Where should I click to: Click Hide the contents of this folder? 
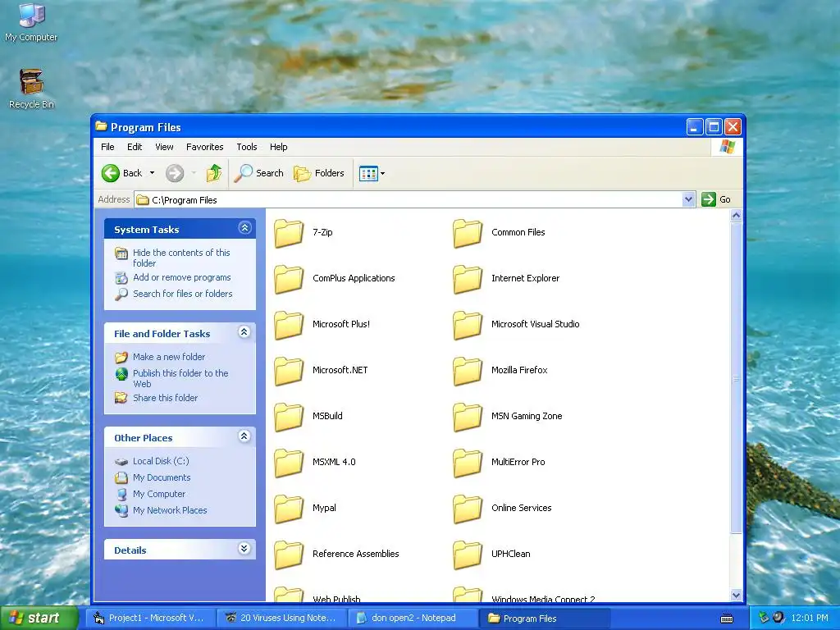181,258
